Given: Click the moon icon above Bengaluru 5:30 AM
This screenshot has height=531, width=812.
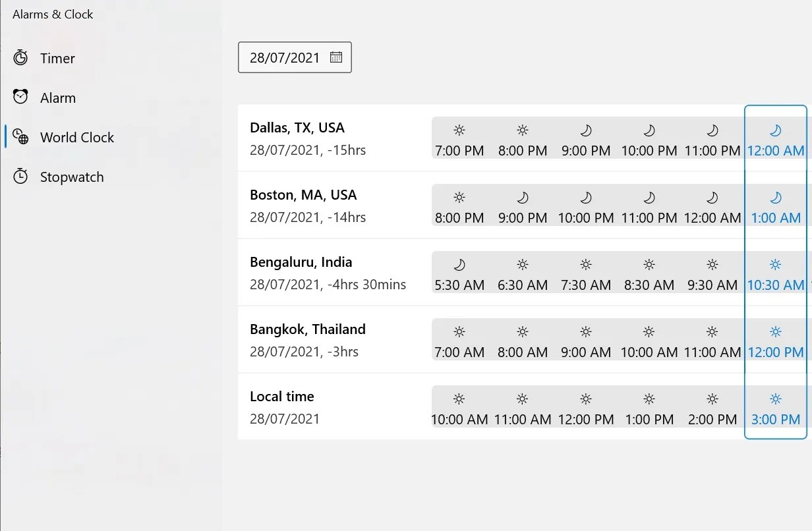Looking at the screenshot, I should click(459, 264).
